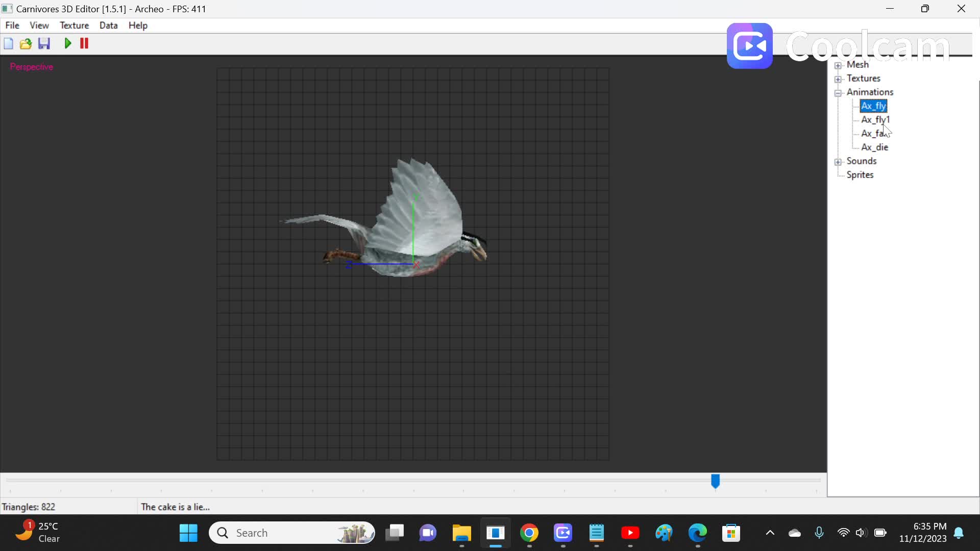Viewport: 980px width, 551px height.
Task: Click the New file toolbar icon
Action: [x=8, y=44]
